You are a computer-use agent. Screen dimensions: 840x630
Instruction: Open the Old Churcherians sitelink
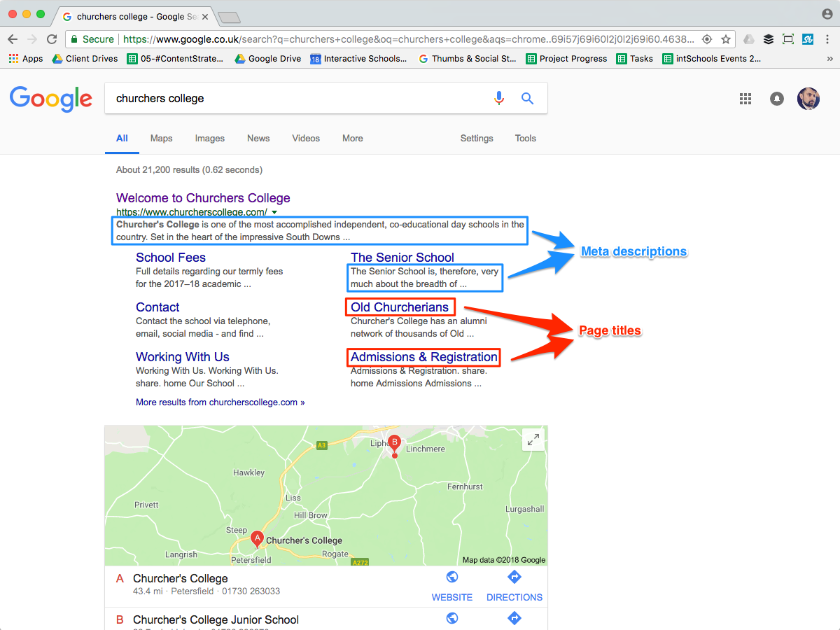tap(400, 307)
